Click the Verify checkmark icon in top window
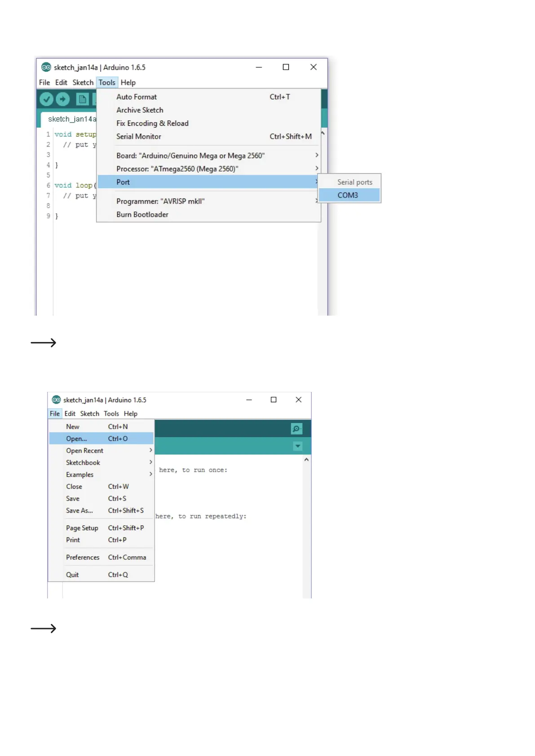Image resolution: width=535 pixels, height=756 pixels. click(x=46, y=99)
